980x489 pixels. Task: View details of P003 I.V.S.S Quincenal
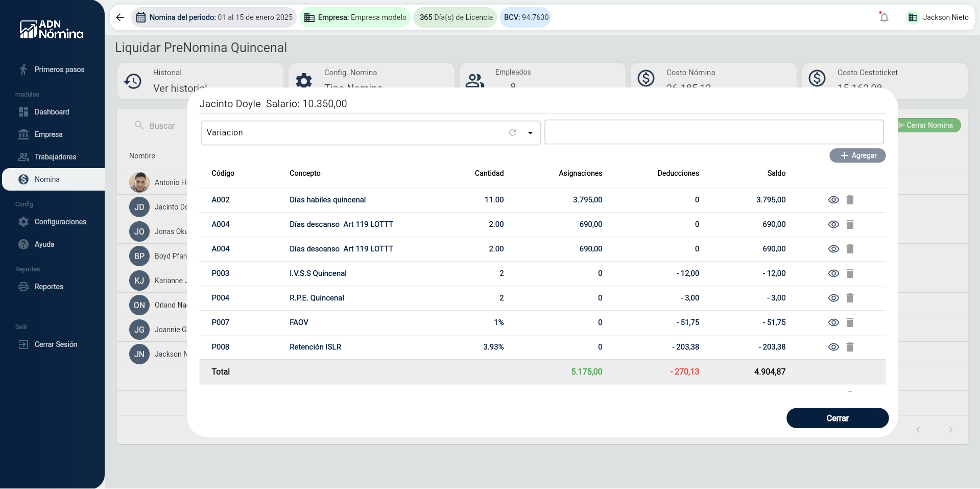833,273
